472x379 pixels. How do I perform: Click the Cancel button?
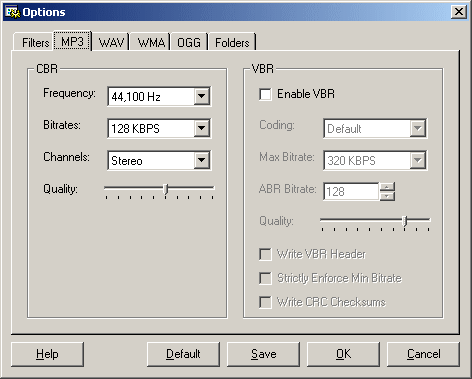click(x=423, y=354)
